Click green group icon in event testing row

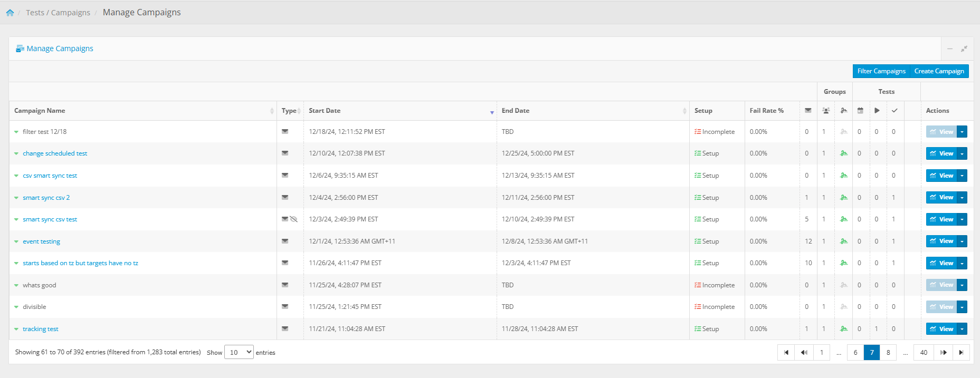[x=844, y=241]
